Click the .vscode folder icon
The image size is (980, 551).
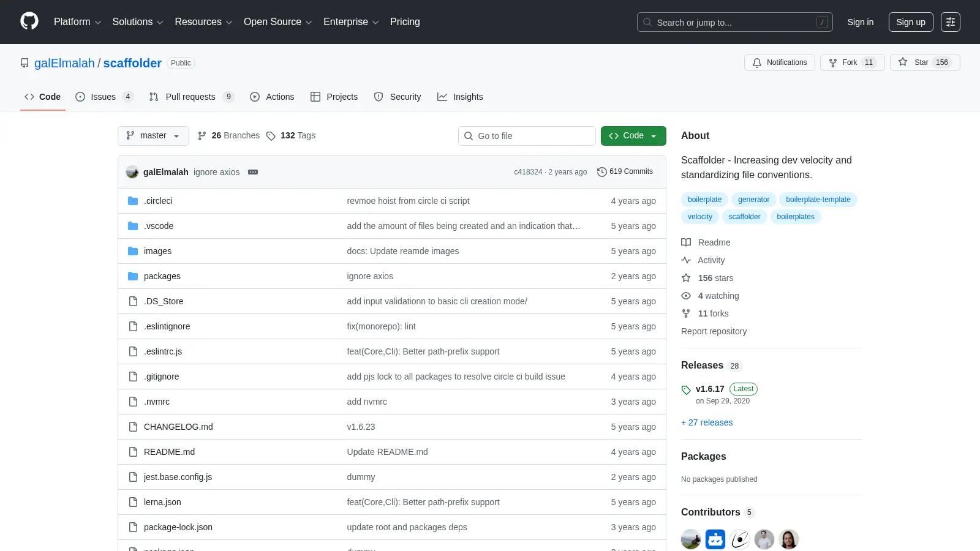pos(133,226)
